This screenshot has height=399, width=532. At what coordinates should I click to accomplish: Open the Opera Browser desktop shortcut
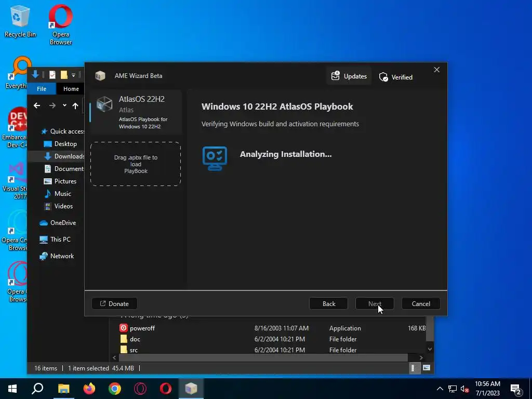[x=61, y=25]
